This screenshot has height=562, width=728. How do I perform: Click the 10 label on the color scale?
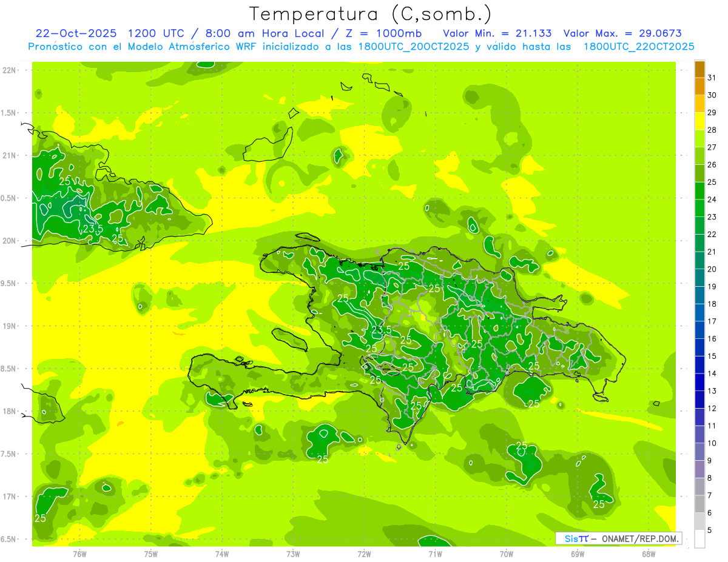(x=712, y=443)
